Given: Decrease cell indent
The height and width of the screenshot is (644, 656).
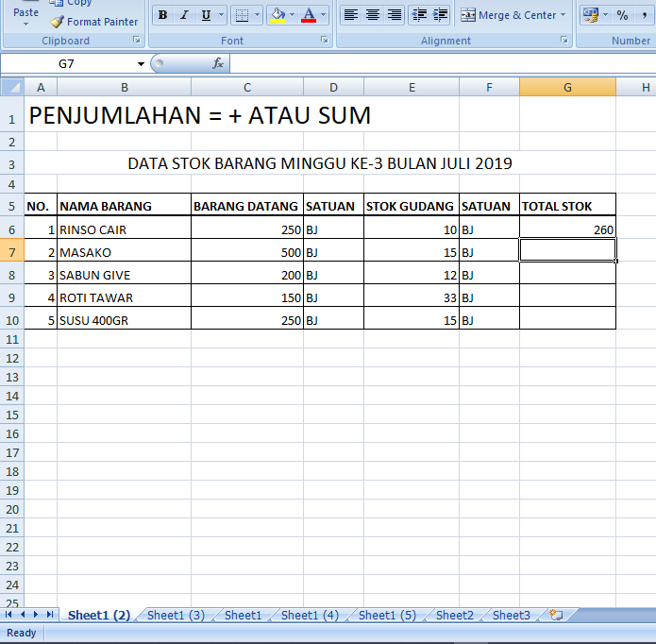Looking at the screenshot, I should coord(419,15).
